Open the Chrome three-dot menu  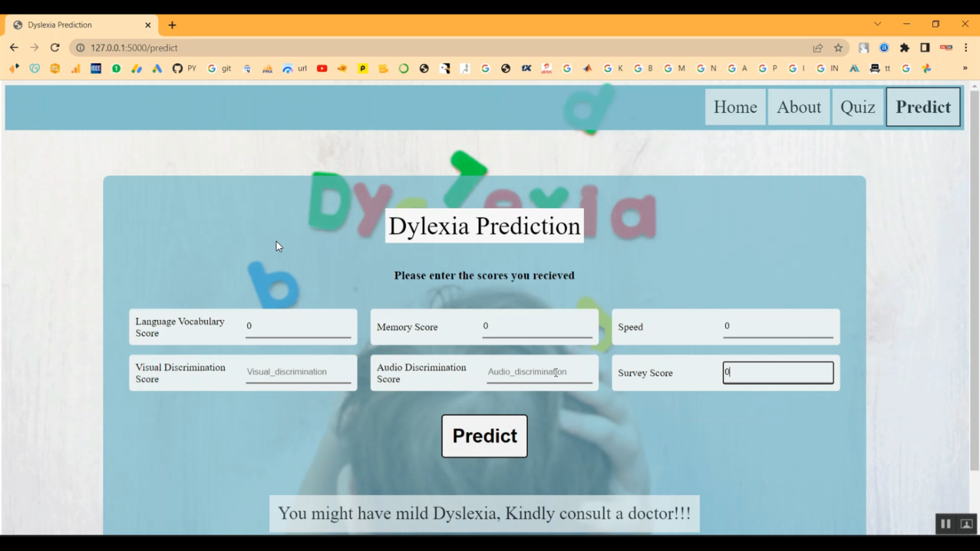pyautogui.click(x=967, y=47)
